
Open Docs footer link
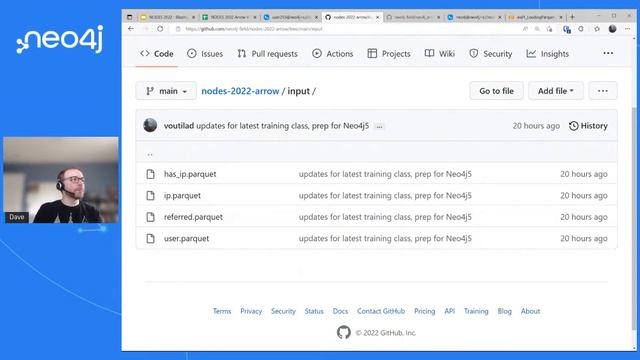340,311
